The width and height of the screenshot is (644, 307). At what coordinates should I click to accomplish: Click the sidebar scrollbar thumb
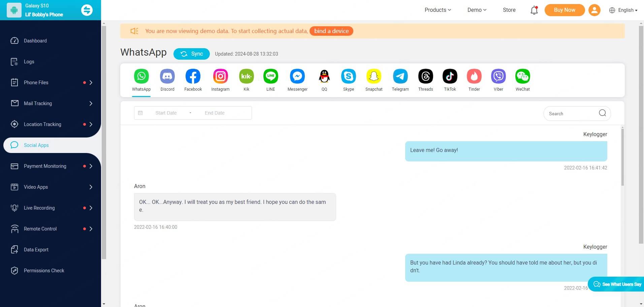point(104,142)
